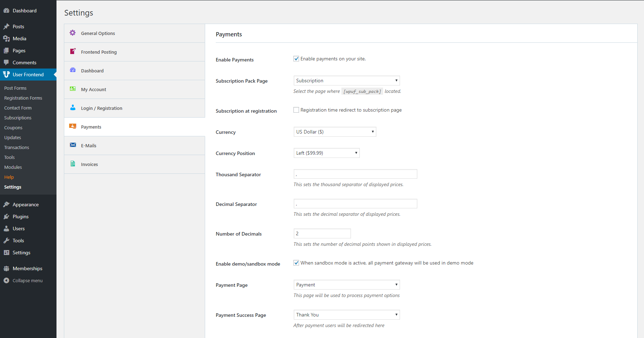Image resolution: width=644 pixels, height=338 pixels.
Task: Click the Comments bubble icon
Action: [6, 63]
